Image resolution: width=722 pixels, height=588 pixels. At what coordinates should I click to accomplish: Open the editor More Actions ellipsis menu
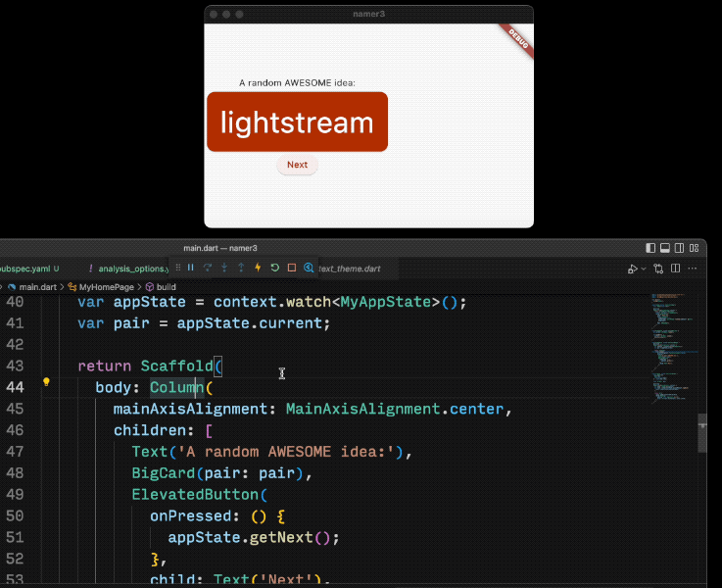click(693, 269)
